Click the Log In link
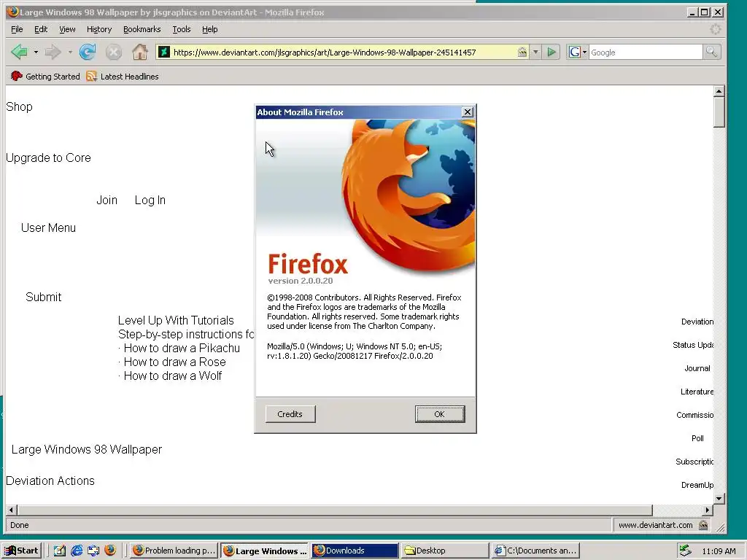Screen dimensions: 747x560 (150, 200)
